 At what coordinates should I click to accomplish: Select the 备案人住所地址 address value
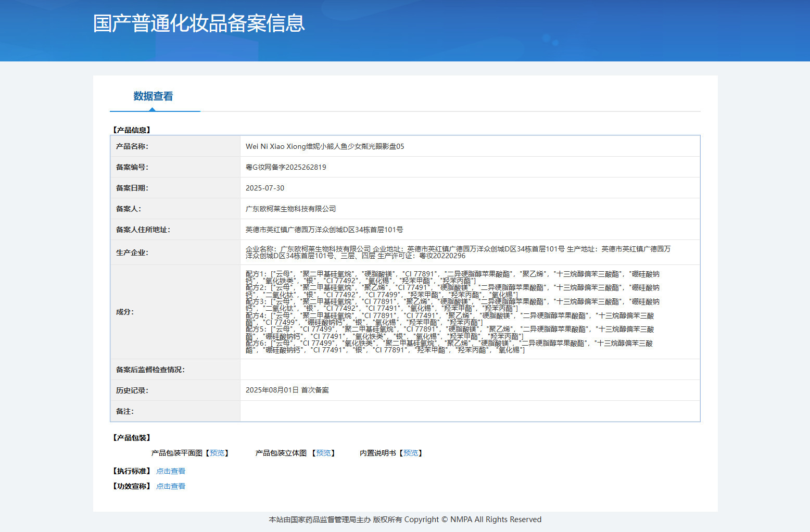pos(324,230)
